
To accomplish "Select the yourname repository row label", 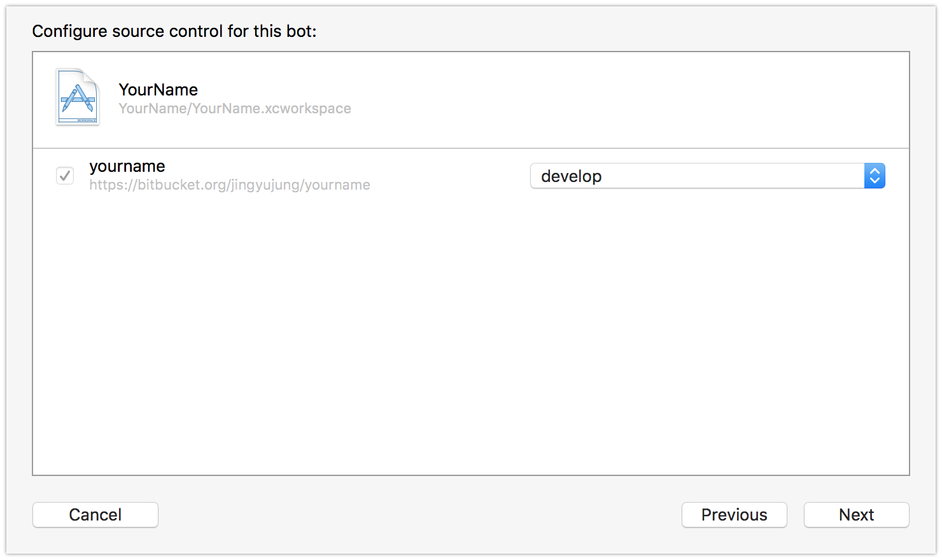I will [x=127, y=166].
